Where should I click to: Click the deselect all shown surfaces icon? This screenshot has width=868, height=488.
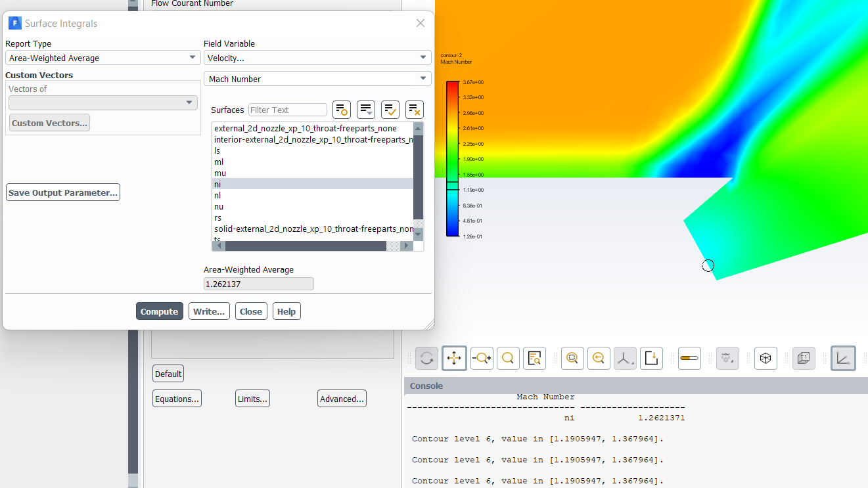(x=415, y=110)
